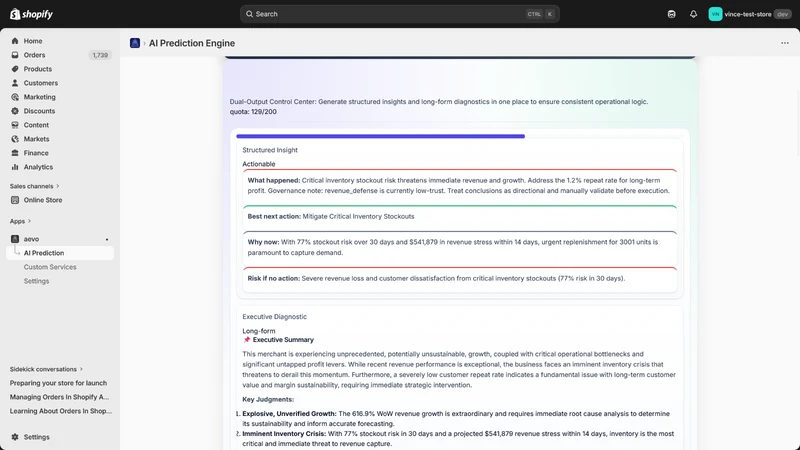Click the Finance bank icon
The width and height of the screenshot is (800, 450).
(15, 153)
